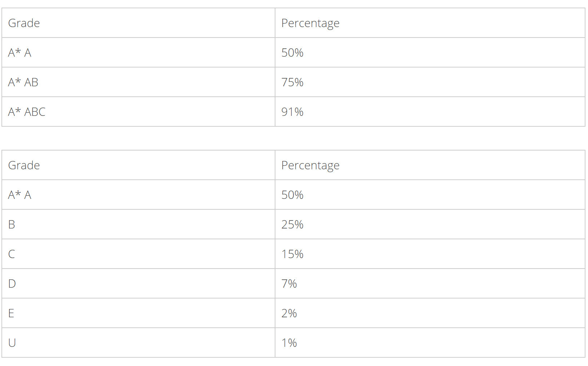Select the A* A cell in the top table
The width and height of the screenshot is (588, 366).
[x=20, y=53]
